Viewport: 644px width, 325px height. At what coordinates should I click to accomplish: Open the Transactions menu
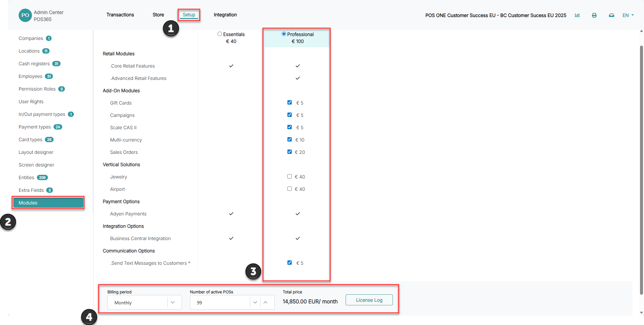[120, 15]
